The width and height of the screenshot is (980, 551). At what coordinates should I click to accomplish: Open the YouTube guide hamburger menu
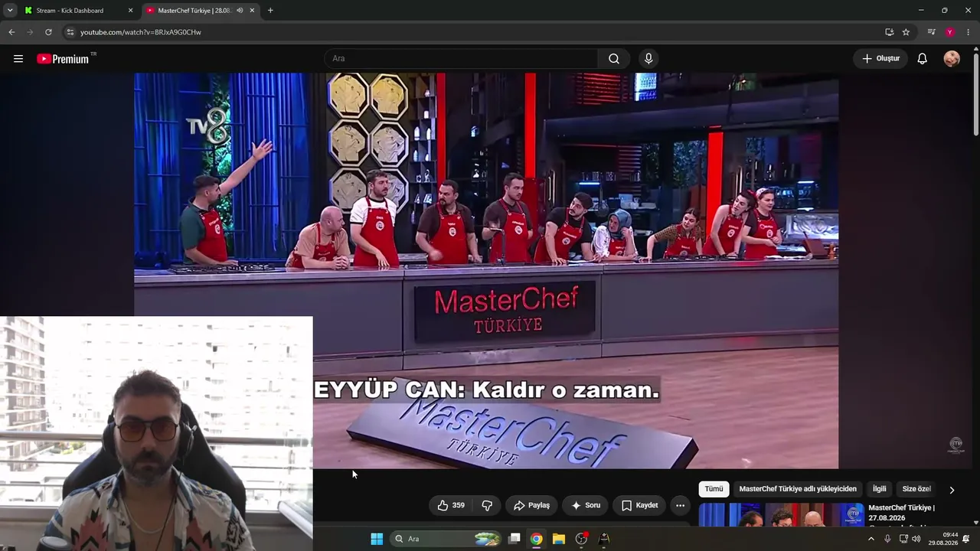click(18, 59)
